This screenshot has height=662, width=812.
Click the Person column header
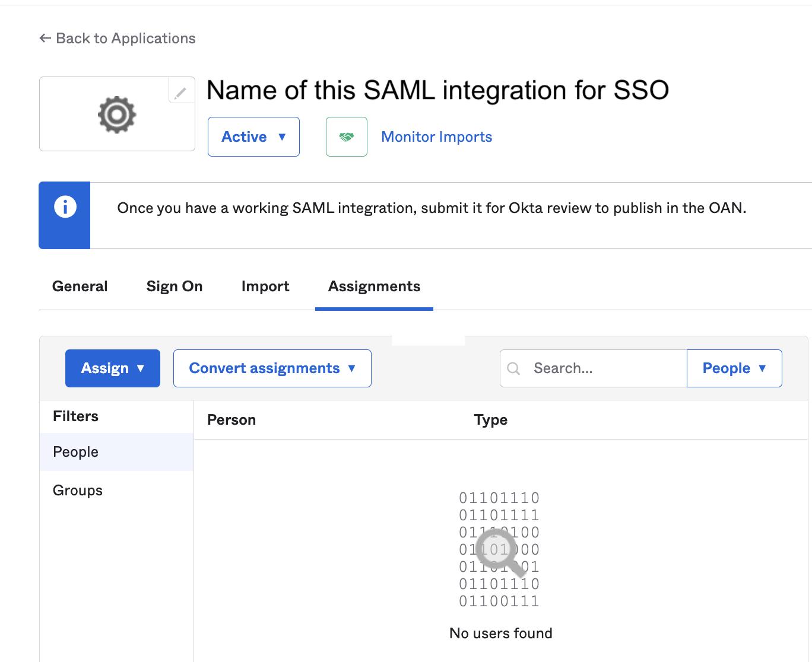pyautogui.click(x=231, y=420)
